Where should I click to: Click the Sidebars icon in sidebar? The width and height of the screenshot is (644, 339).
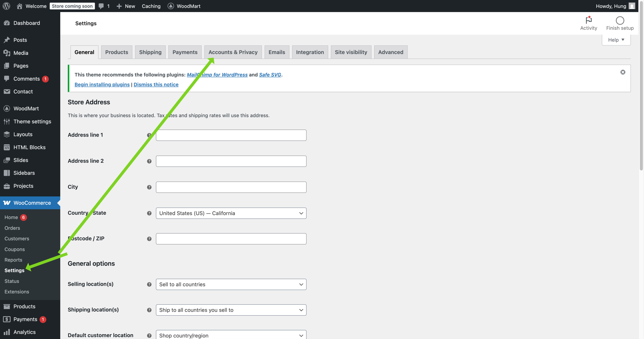[7, 173]
